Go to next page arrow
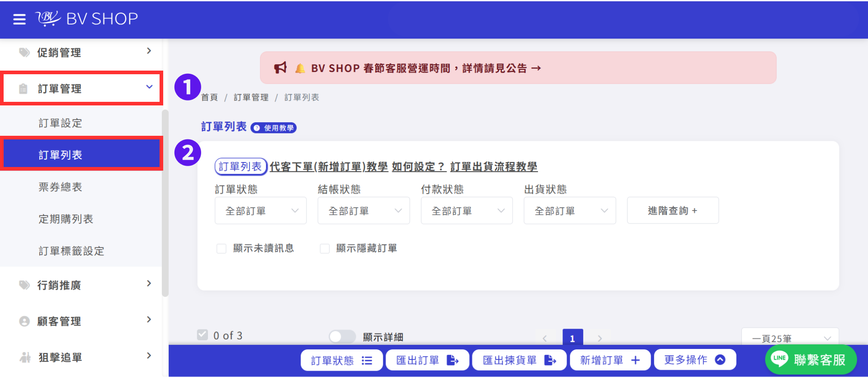Screen dimensions: 868x377 [x=600, y=339]
